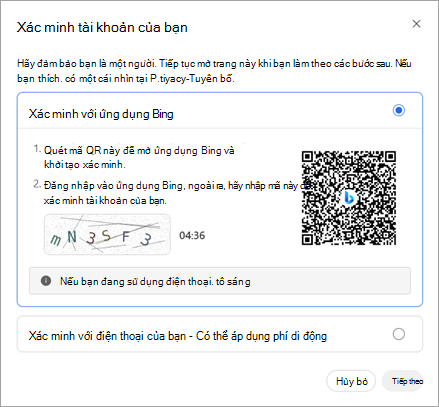Click the Tiếp theo next button
Viewport: 439px width, 407px height.
(403, 381)
